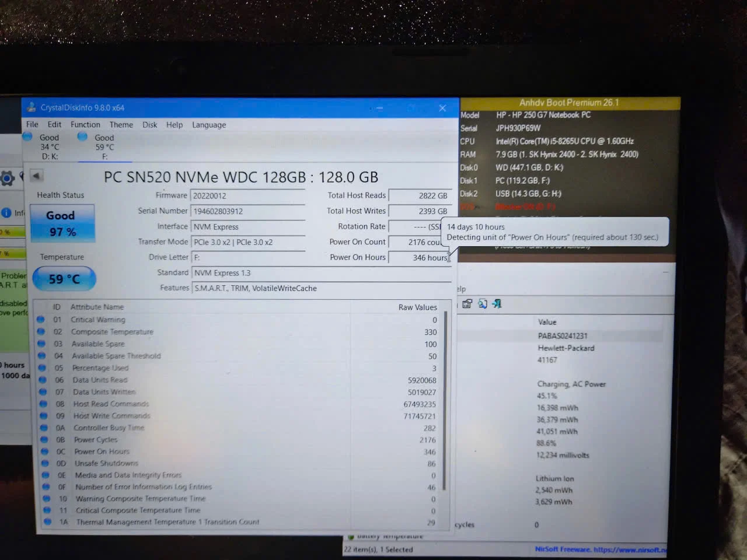The image size is (747, 560).
Task: Click the Charging, AC Power value
Action: pos(571,384)
